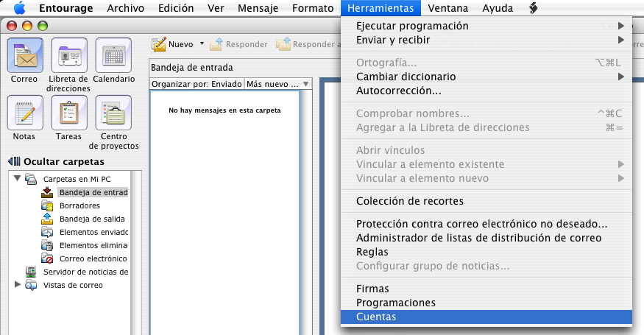Expand the Vistas de correo folder
The image size is (644, 335).
(18, 285)
